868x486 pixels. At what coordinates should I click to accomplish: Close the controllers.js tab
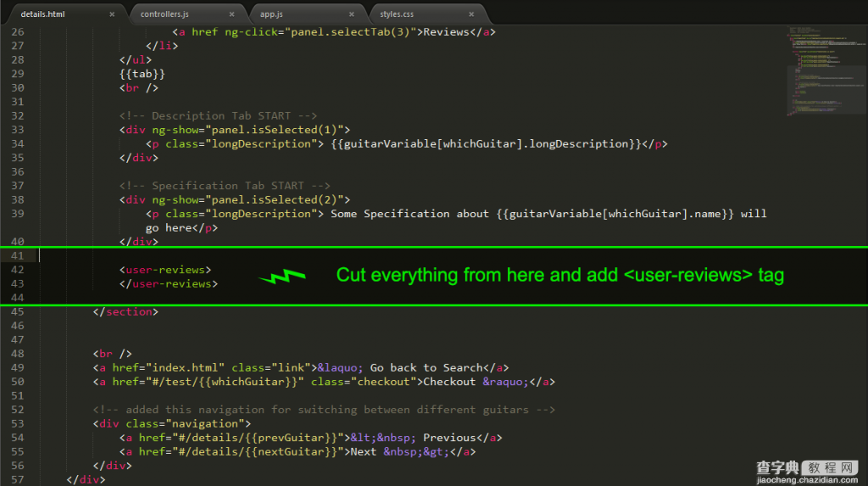click(x=231, y=14)
